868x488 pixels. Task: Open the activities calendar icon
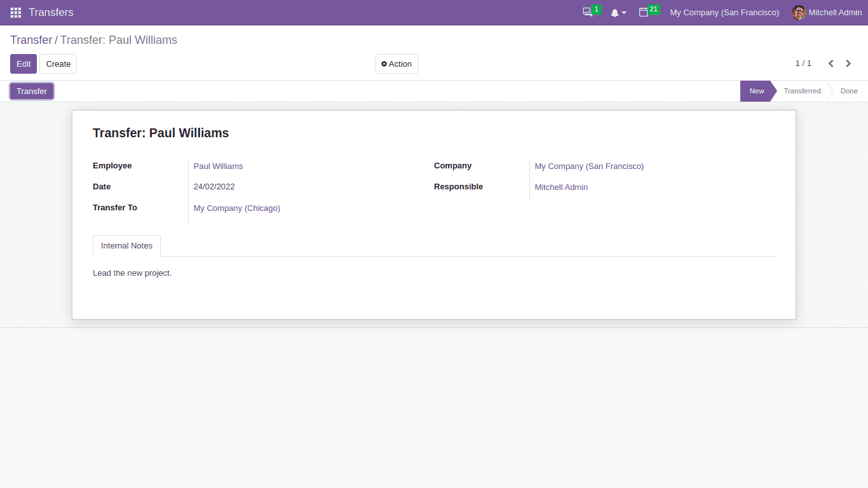(644, 12)
